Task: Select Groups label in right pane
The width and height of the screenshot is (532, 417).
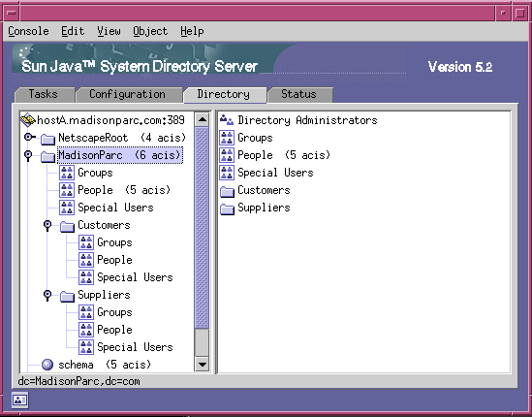Action: point(255,138)
